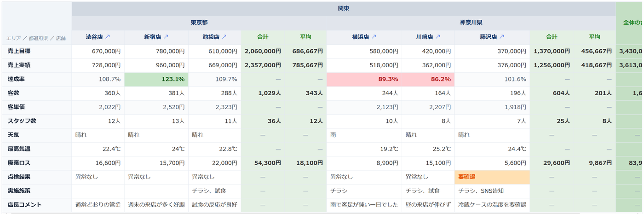
Task: Select the 518,000円 sales cell
Action: point(364,65)
